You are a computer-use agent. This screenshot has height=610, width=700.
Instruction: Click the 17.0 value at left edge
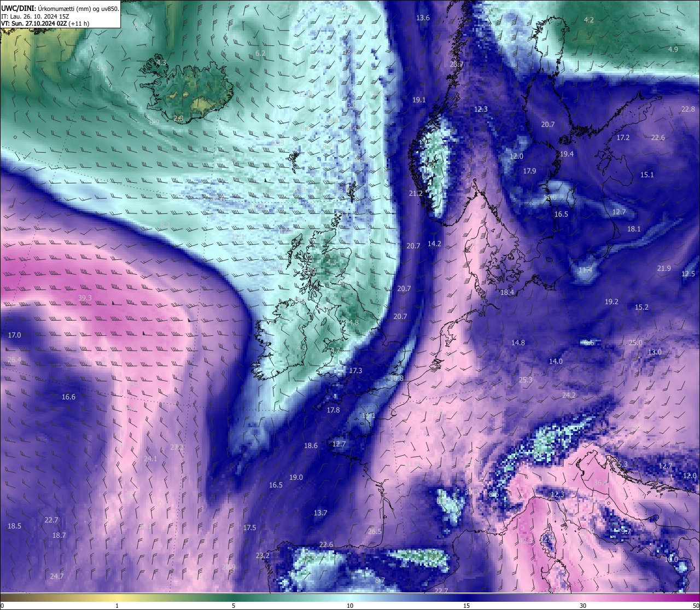coord(14,335)
